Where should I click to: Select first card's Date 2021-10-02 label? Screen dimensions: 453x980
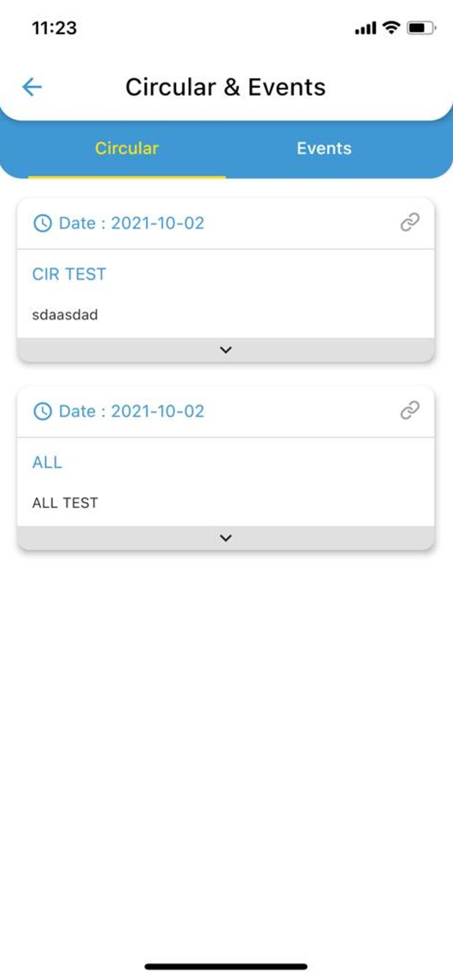click(131, 223)
